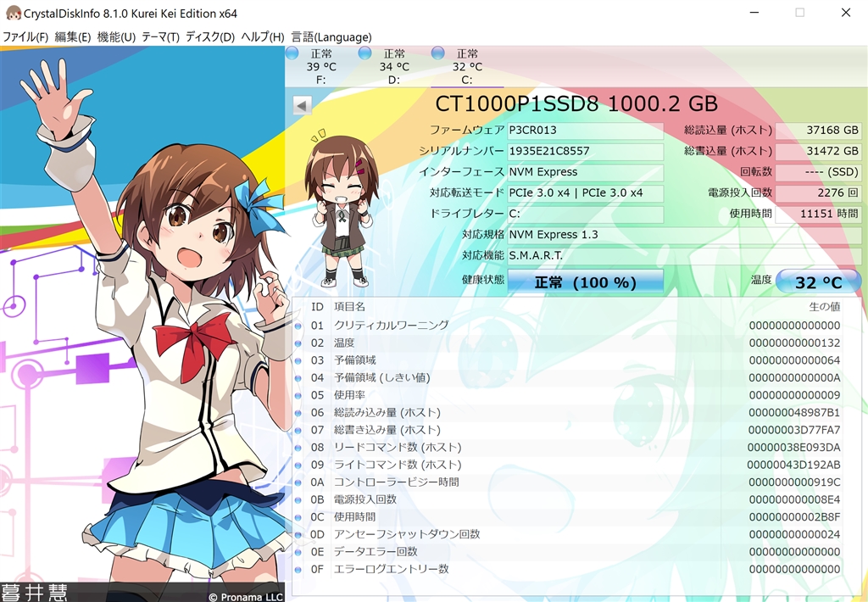Click the previous disk arrow button
The width and height of the screenshot is (868, 602).
[x=303, y=105]
